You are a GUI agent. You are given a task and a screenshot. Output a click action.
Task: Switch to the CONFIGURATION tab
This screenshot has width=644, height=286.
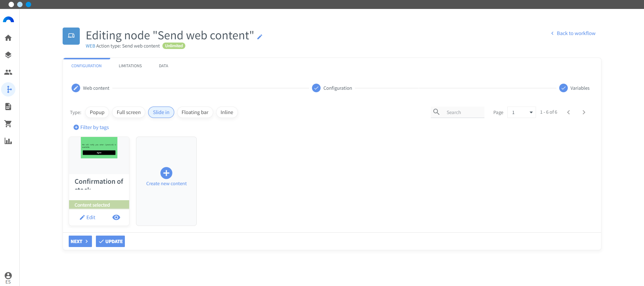coord(87,66)
